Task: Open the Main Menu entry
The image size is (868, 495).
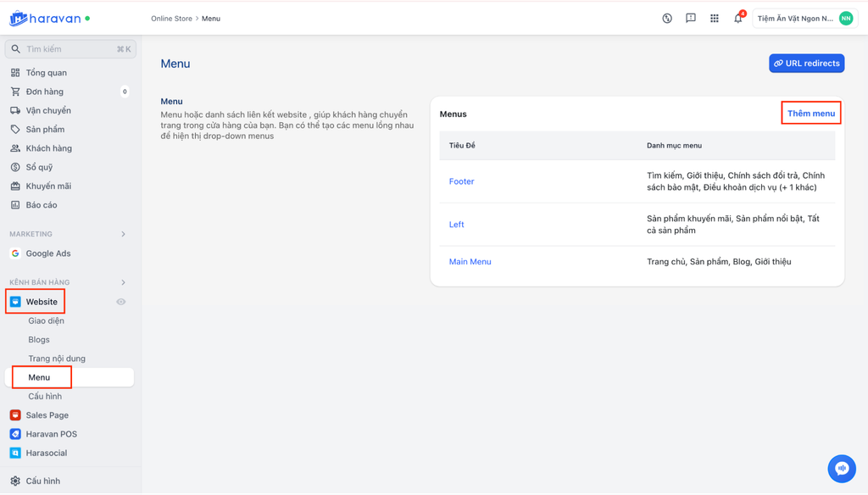Action: 470,262
